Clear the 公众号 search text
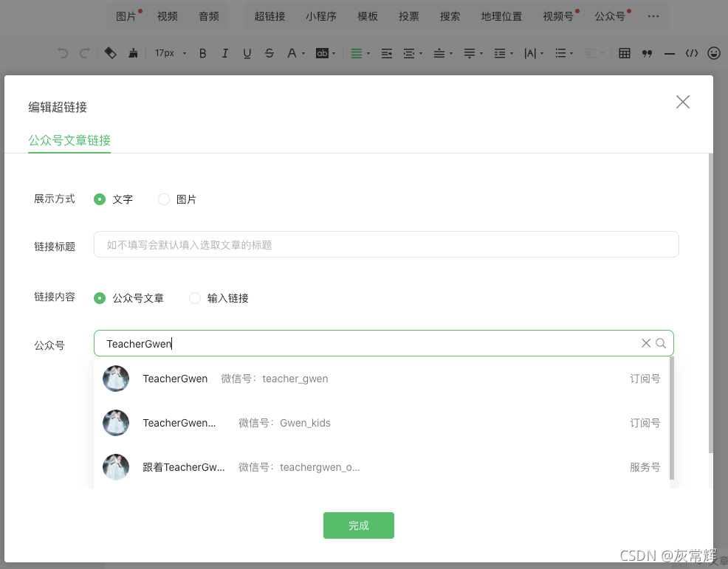Screen dimensions: 728x569 tap(646, 343)
